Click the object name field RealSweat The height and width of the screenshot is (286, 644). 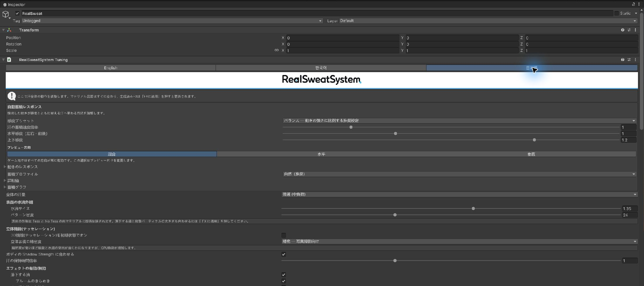(x=317, y=13)
